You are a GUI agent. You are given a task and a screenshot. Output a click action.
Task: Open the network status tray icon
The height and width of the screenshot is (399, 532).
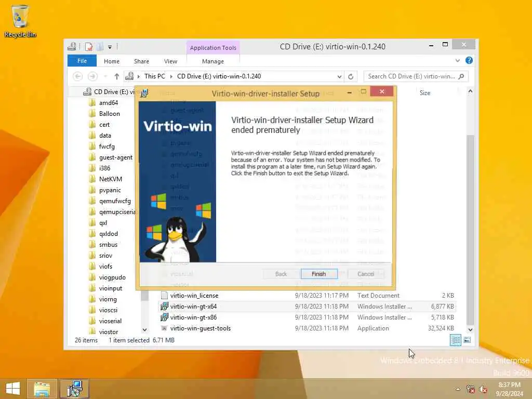coord(471,389)
